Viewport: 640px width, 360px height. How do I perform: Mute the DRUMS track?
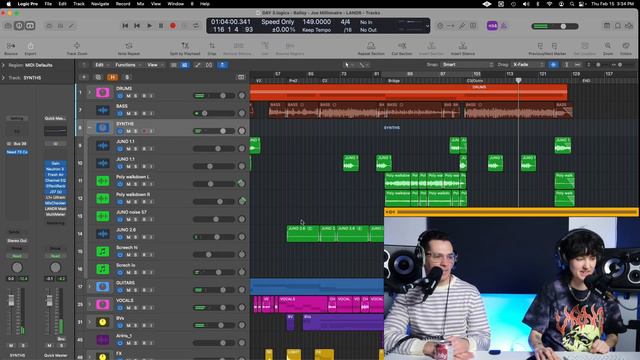128,96
